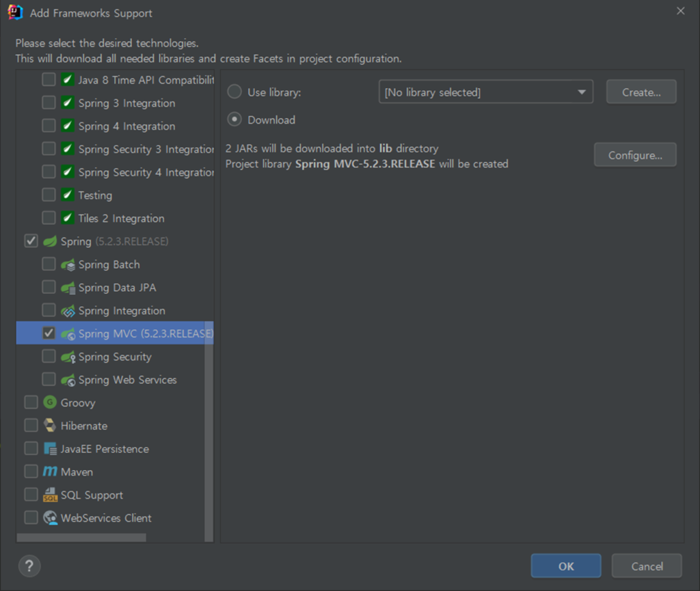Click the Spring Batch icon
The width and height of the screenshot is (700, 591).
coord(68,264)
